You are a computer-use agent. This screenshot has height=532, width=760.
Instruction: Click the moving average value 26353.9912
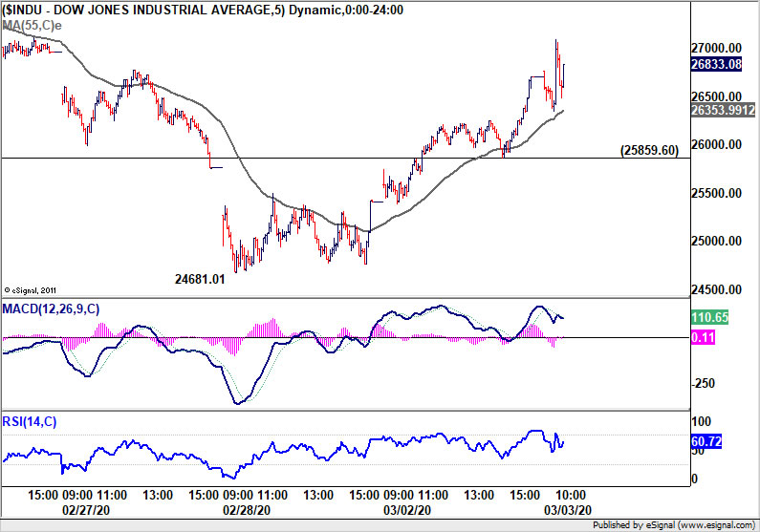pos(723,110)
